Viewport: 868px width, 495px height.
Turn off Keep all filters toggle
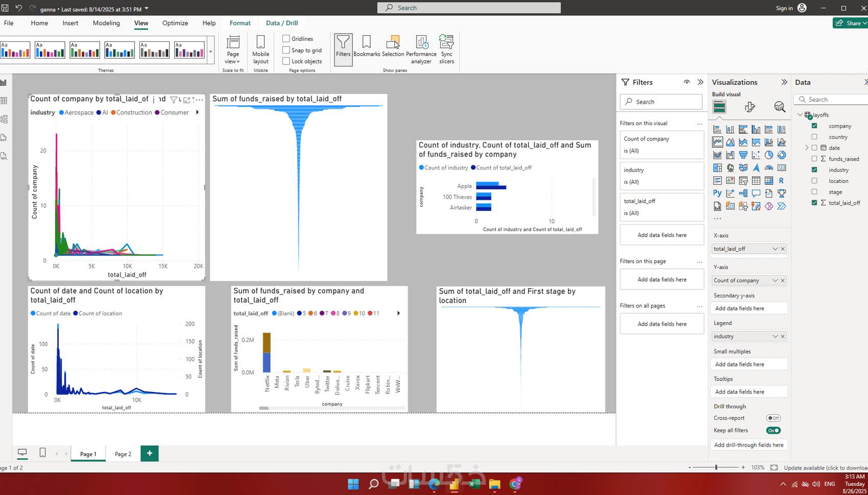[774, 430]
